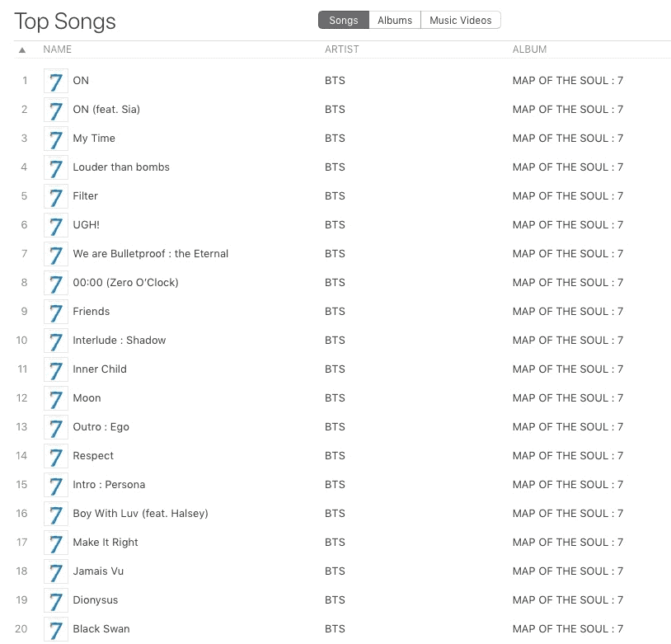The image size is (671, 644).
Task: Select the Songs tab
Action: coord(344,21)
